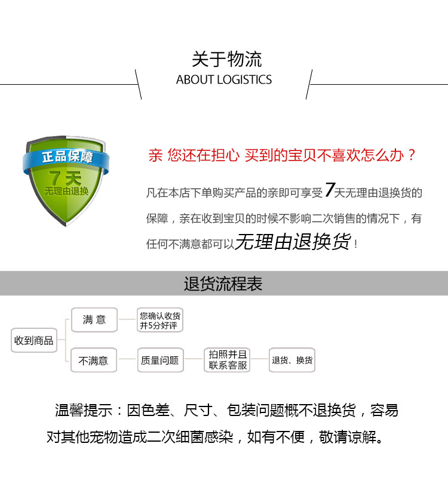This screenshot has width=448, height=496.
Task: Click the 满意 flowchart box
Action: coord(94,320)
